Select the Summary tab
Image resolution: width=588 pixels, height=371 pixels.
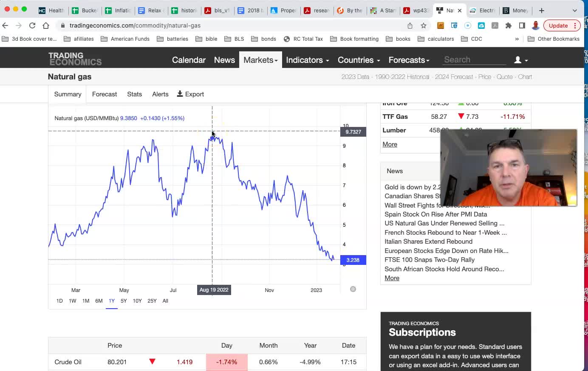pyautogui.click(x=68, y=94)
